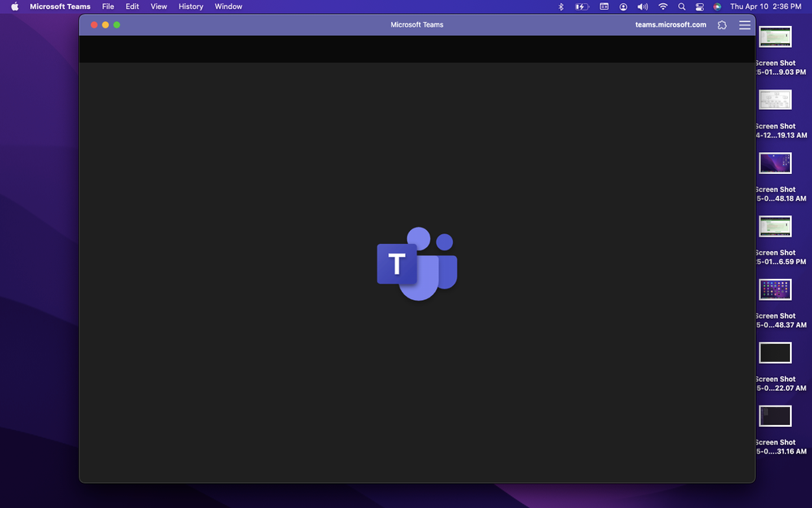Open the View menu

[x=158, y=7]
